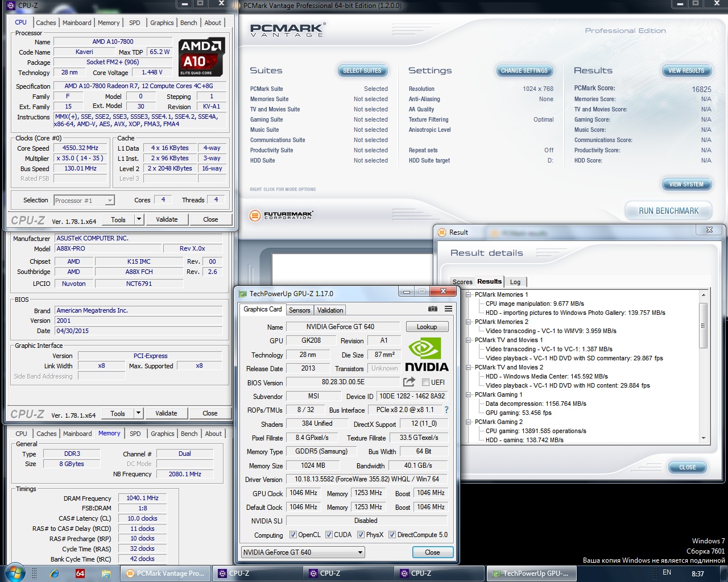Collapse the PCMark TV and Movies 1 node
The image size is (728, 582).
(469, 340)
